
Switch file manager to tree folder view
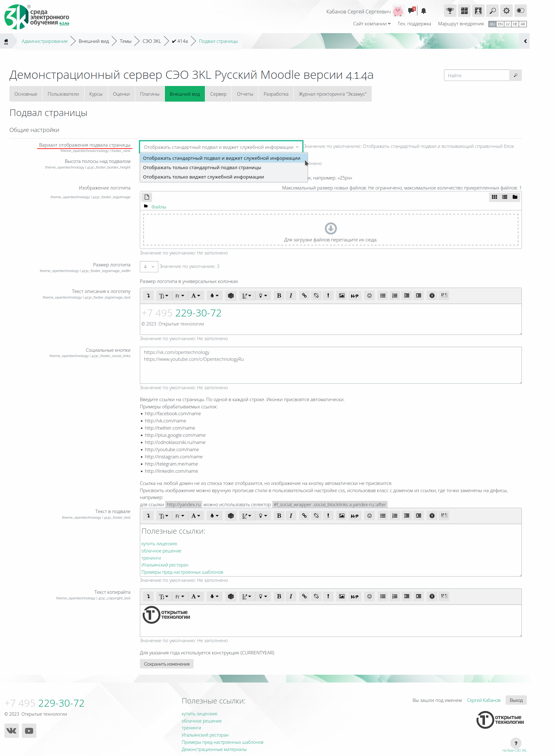coord(515,197)
